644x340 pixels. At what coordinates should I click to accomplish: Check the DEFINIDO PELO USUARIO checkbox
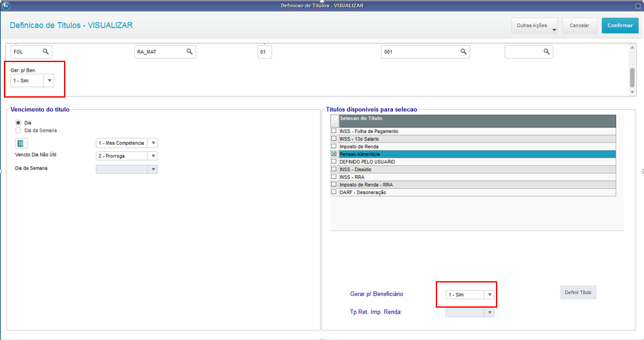[x=334, y=162]
